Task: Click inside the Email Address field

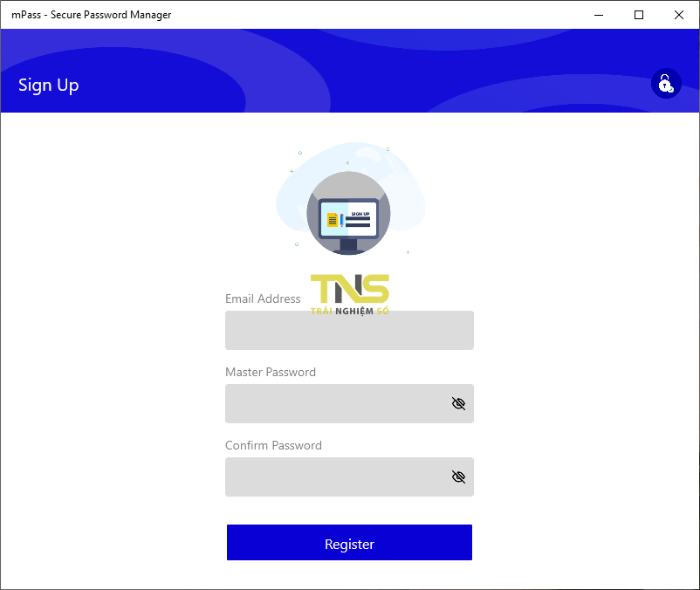Action: click(349, 330)
